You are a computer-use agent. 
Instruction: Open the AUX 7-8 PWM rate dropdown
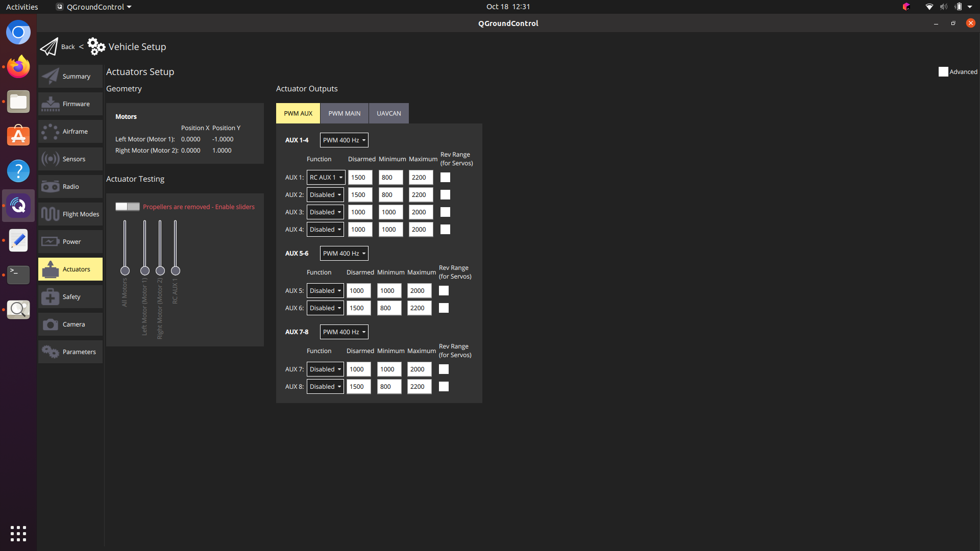click(x=344, y=332)
